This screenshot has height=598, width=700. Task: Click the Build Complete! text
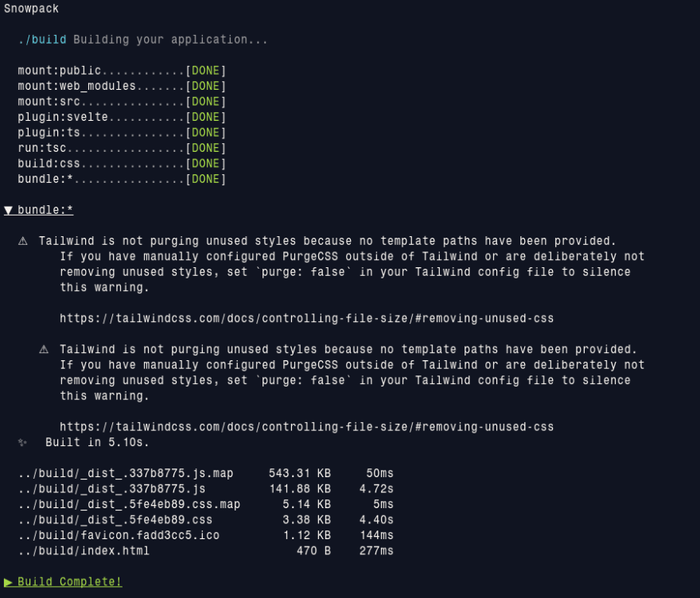click(x=70, y=582)
